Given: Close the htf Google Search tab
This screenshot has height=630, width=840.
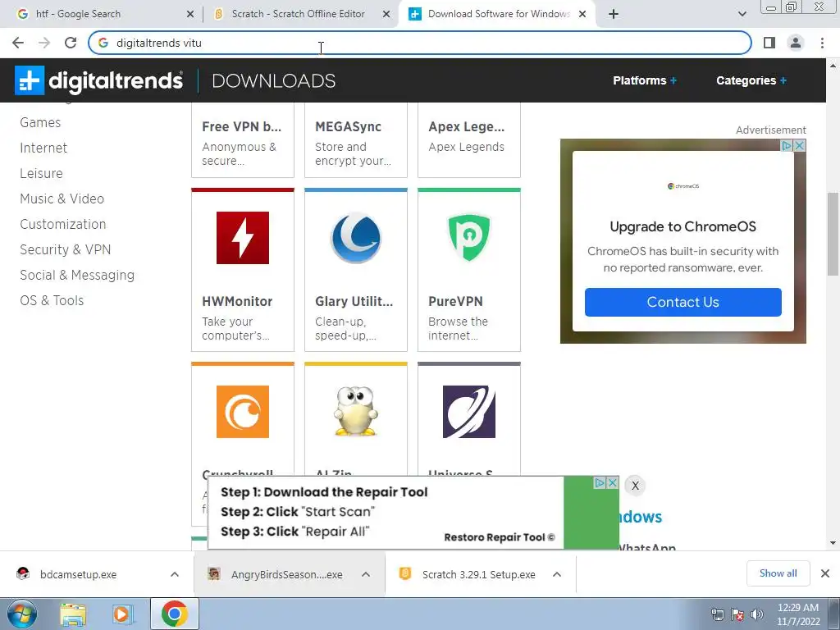Looking at the screenshot, I should [190, 15].
